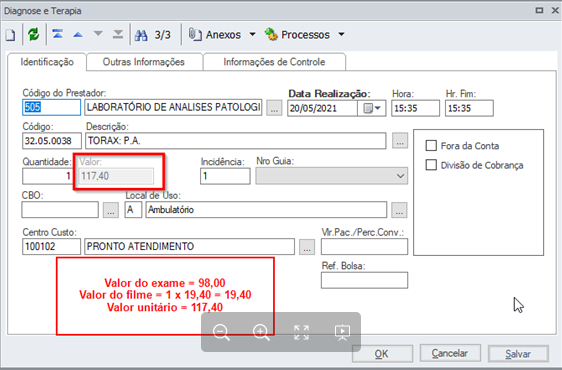Screen dimensions: 562x370
Task: Enable the Fora da Conta checkbox
Action: [431, 146]
